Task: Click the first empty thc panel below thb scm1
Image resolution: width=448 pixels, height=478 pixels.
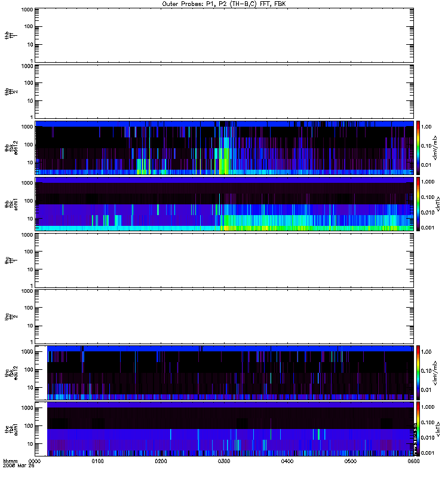Action: [x=225, y=261]
